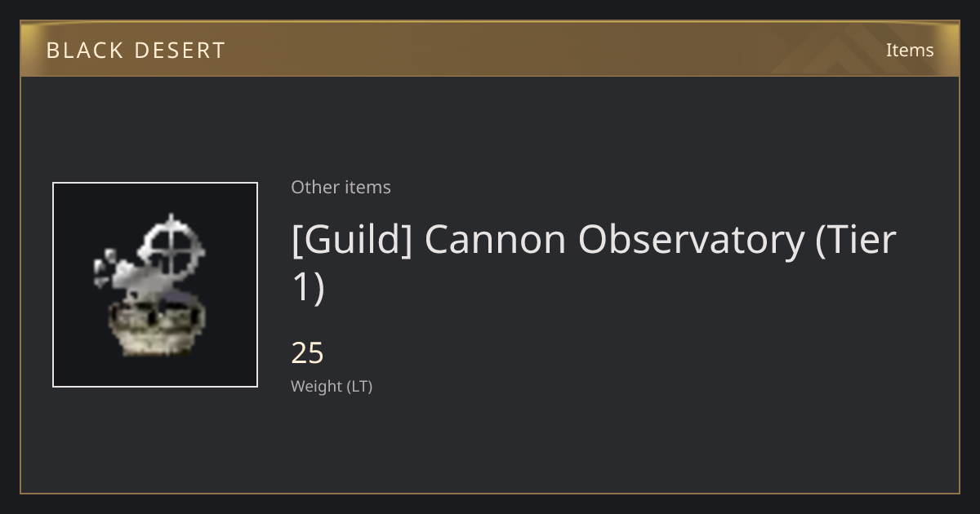Select the Other items category label
Image resolution: width=980 pixels, height=514 pixels.
[x=341, y=187]
